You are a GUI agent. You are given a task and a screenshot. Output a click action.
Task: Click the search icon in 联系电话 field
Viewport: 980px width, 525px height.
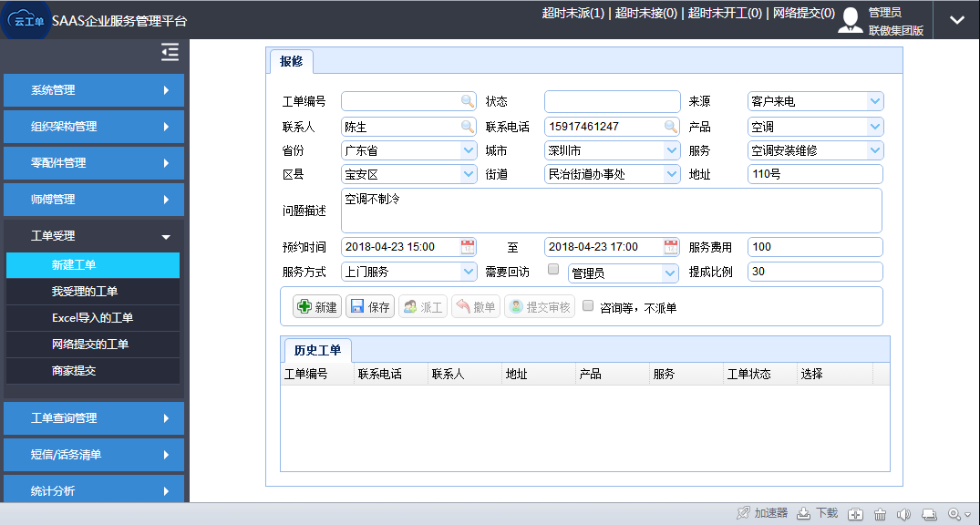pos(670,127)
